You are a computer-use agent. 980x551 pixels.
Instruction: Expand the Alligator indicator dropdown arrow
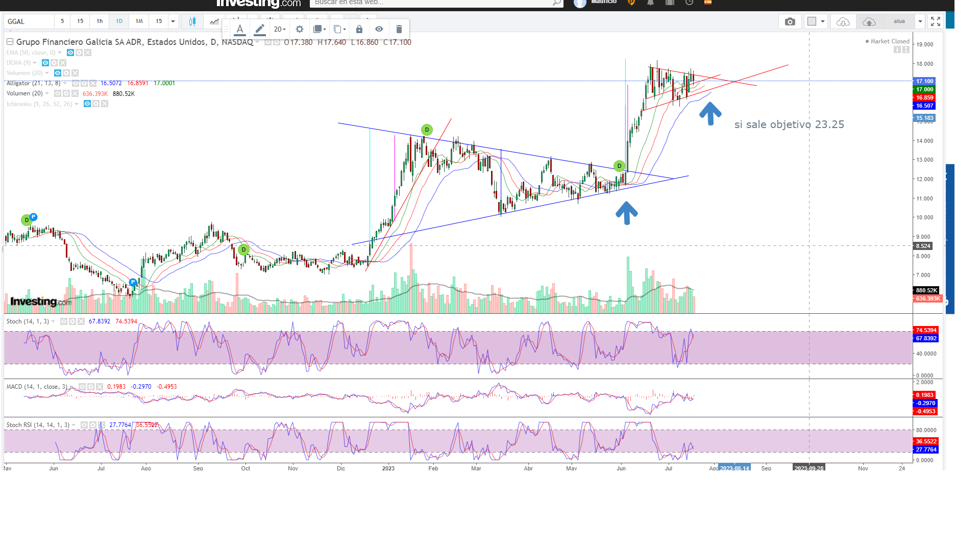point(65,83)
